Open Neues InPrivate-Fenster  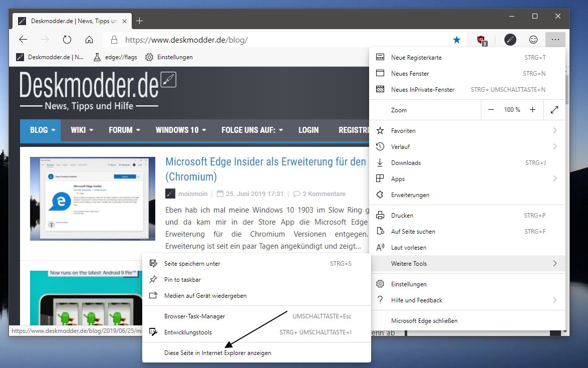click(x=467, y=89)
